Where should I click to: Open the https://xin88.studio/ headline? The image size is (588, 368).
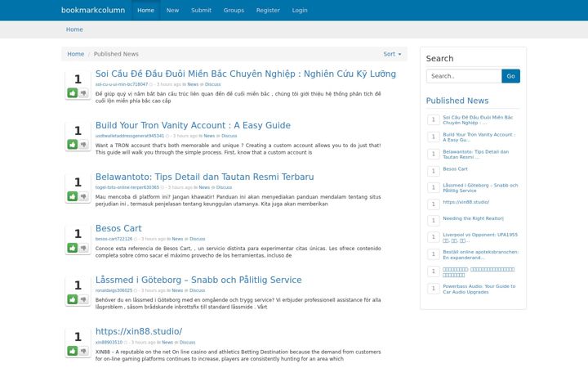click(x=139, y=331)
